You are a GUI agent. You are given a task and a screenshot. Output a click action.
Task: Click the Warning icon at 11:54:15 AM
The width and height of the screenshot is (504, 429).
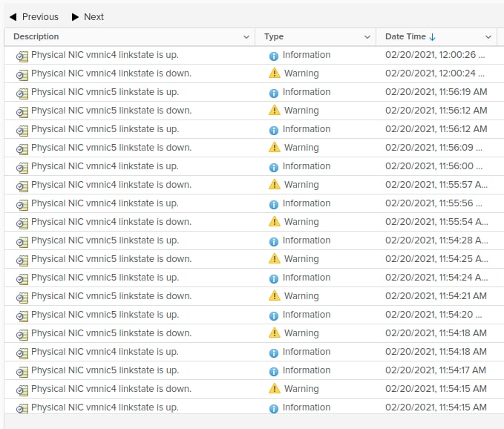click(x=274, y=388)
